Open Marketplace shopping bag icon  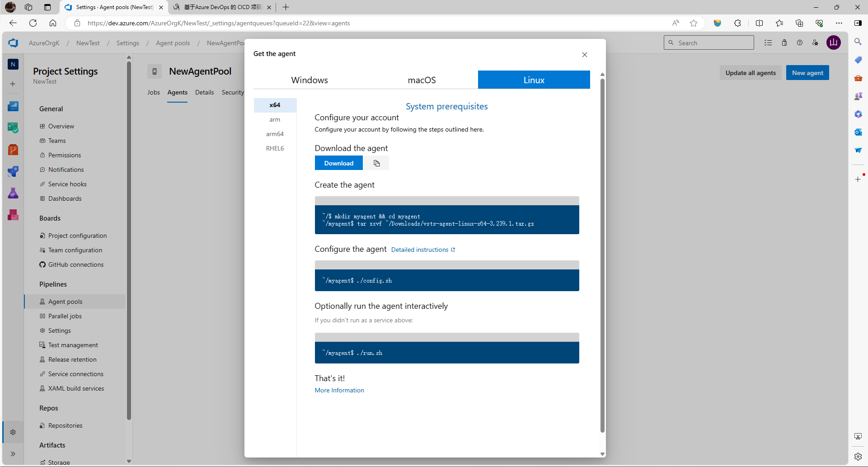(784, 43)
